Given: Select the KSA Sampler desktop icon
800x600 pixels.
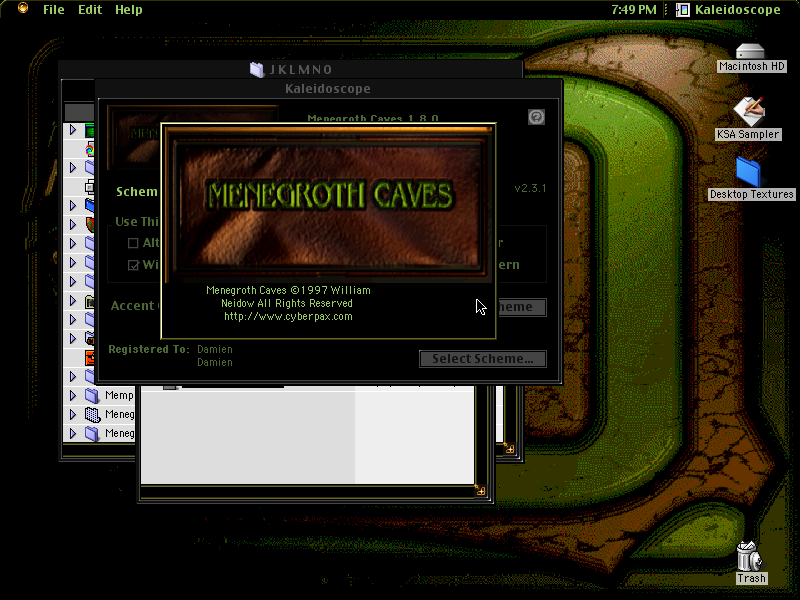Looking at the screenshot, I should (x=749, y=111).
